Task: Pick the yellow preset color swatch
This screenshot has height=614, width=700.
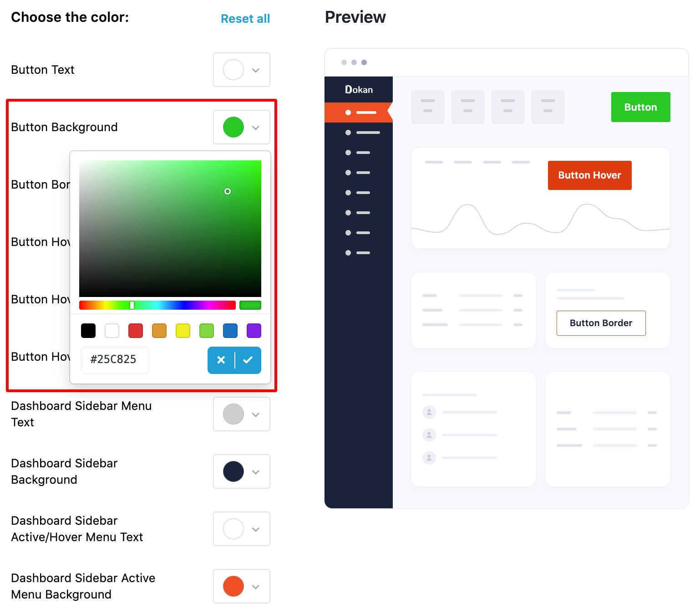Action: 183,331
